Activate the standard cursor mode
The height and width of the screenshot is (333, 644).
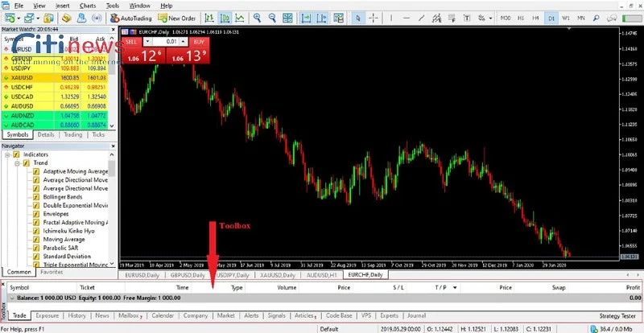(x=358, y=18)
